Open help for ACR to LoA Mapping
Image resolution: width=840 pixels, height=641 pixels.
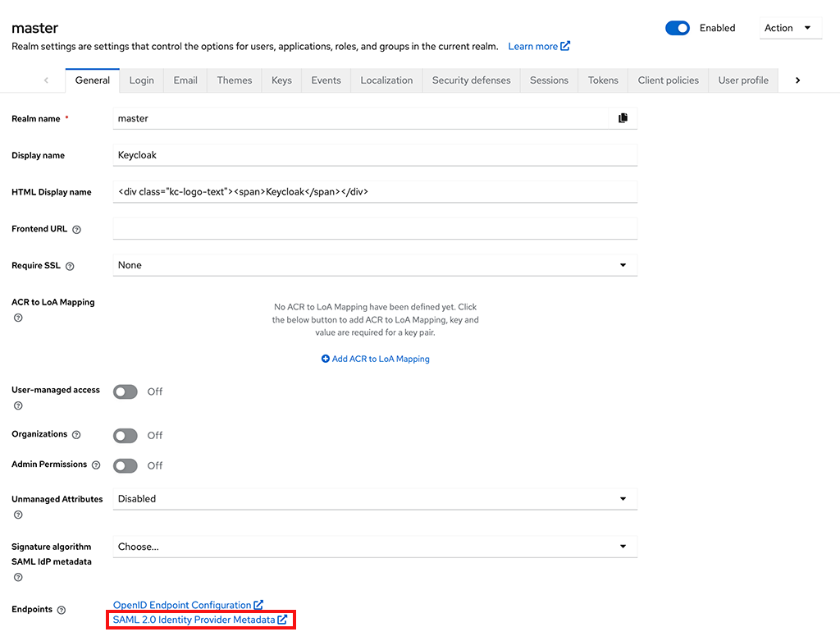click(x=17, y=317)
